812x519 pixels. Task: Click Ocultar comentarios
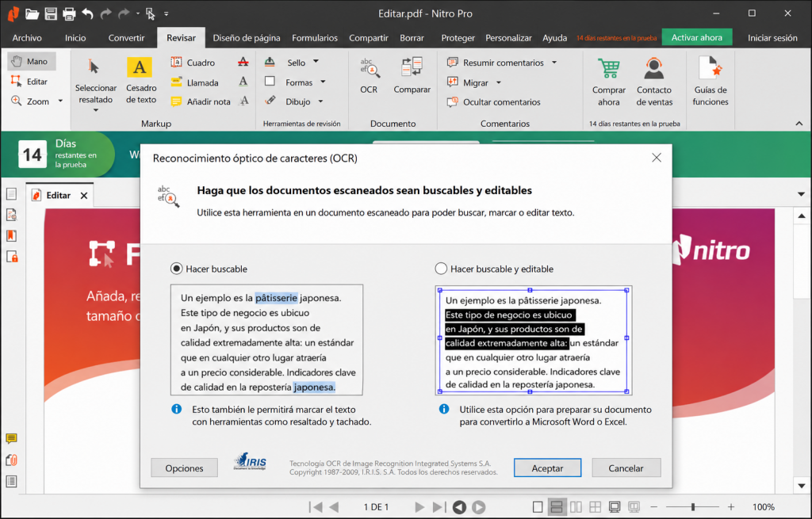click(x=493, y=102)
